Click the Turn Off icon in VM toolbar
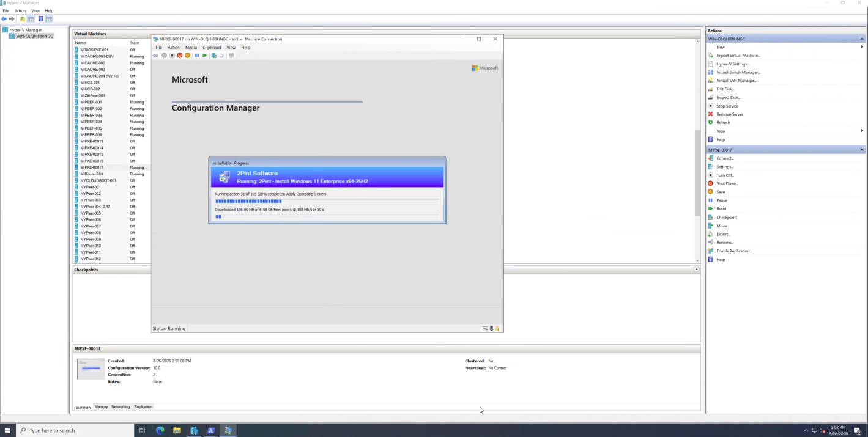The image size is (868, 437). point(172,56)
